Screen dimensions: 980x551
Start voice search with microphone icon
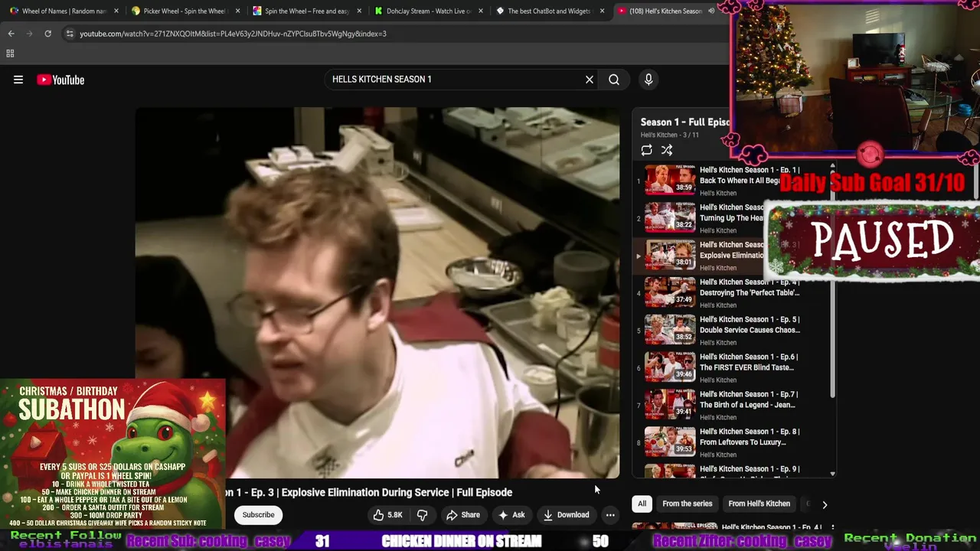tap(648, 80)
